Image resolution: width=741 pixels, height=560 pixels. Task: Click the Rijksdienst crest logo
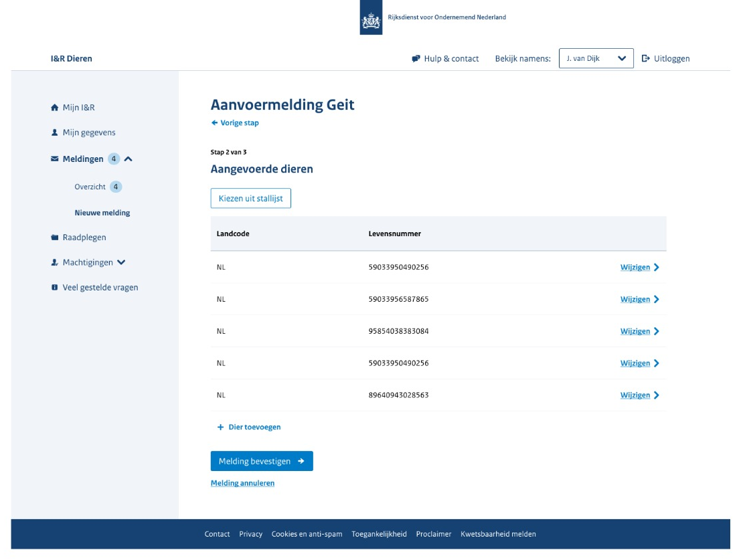(x=371, y=17)
